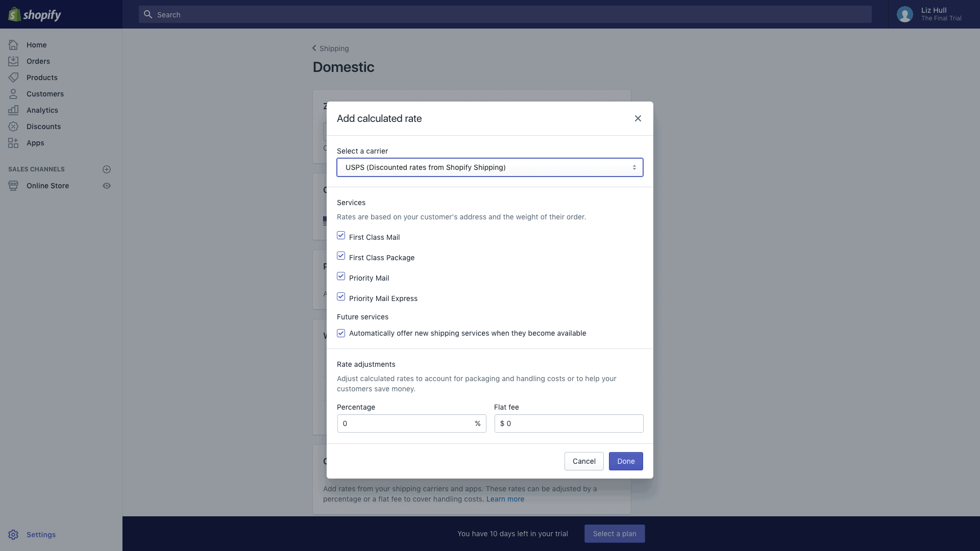Click the Shopify logo
This screenshot has width=980, height=551.
pos(34,14)
